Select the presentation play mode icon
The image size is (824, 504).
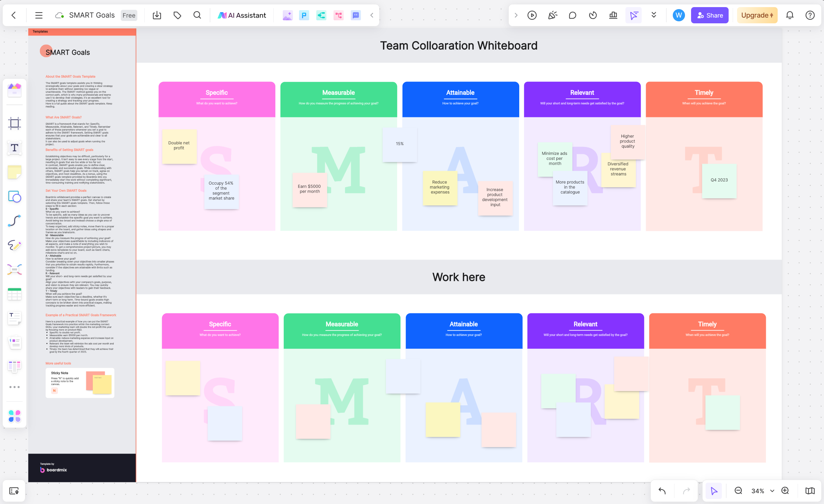click(533, 15)
